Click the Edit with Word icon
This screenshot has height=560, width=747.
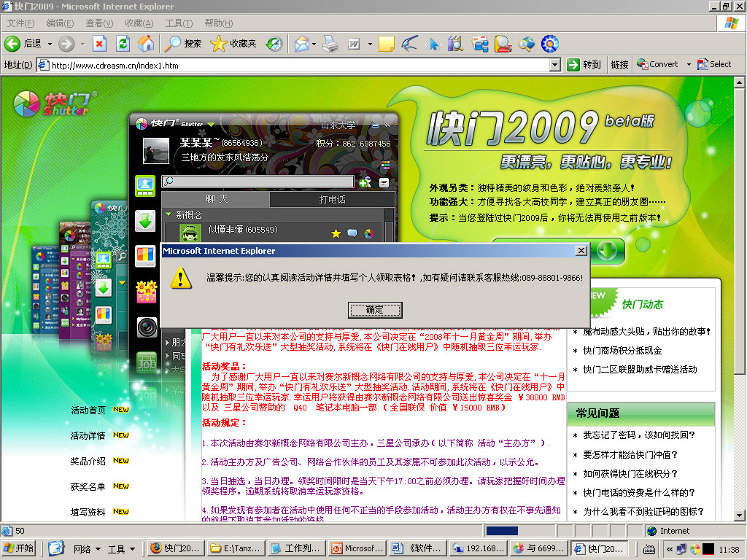[354, 44]
